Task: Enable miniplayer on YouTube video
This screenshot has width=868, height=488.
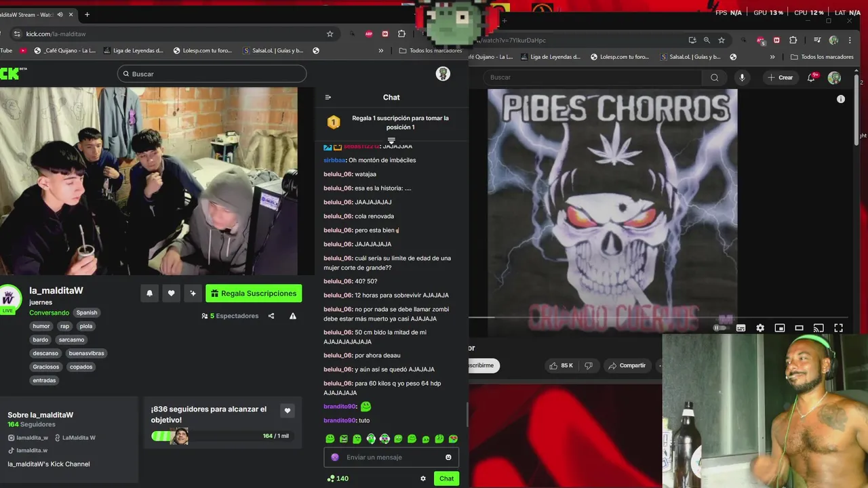Action: tap(780, 328)
